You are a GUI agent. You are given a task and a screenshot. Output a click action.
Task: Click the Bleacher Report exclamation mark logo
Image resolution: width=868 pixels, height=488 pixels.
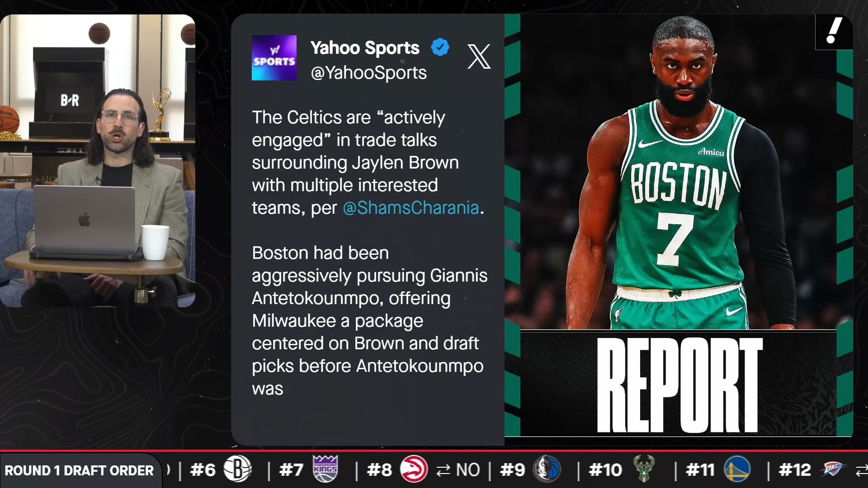[834, 32]
